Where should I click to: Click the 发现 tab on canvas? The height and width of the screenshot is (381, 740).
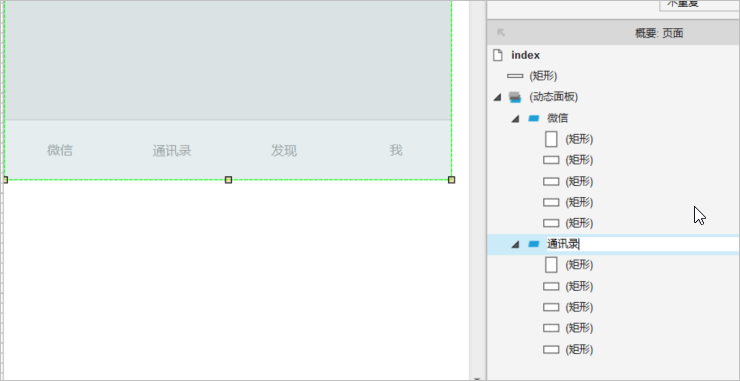click(x=284, y=151)
